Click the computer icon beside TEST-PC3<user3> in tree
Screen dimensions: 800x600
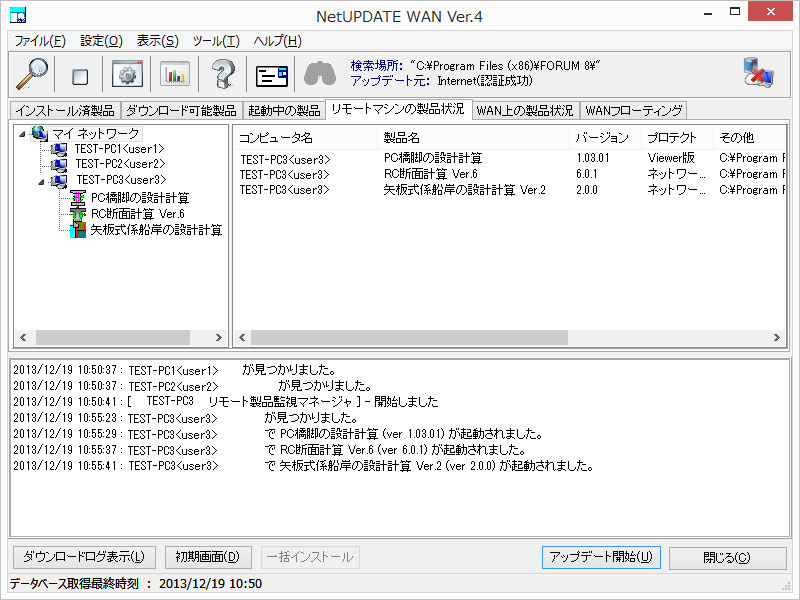(x=59, y=180)
